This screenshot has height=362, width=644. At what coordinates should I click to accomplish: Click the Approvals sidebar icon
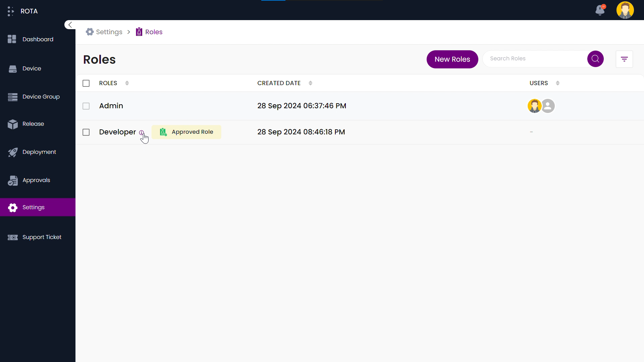(x=12, y=180)
